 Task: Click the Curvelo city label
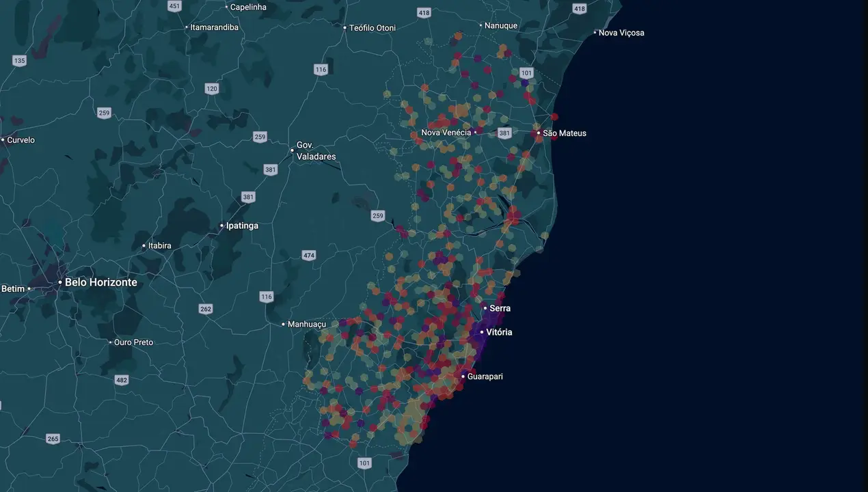pos(21,140)
